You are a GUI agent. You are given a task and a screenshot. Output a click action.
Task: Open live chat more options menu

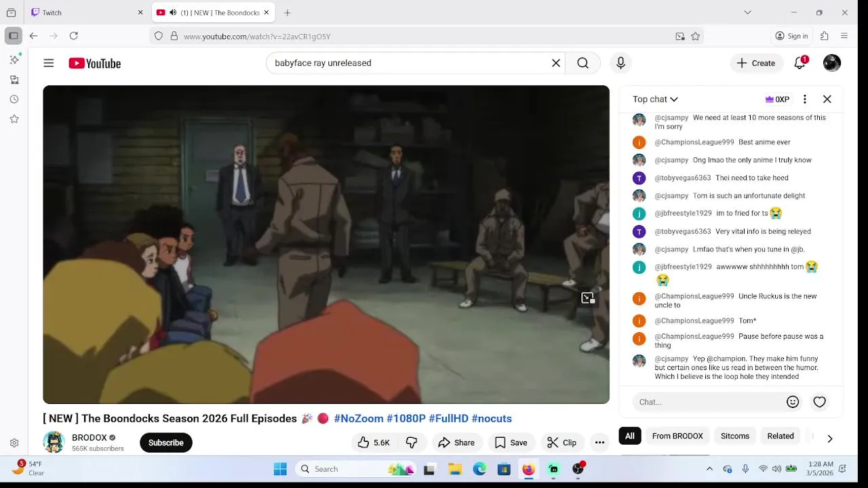pos(805,99)
